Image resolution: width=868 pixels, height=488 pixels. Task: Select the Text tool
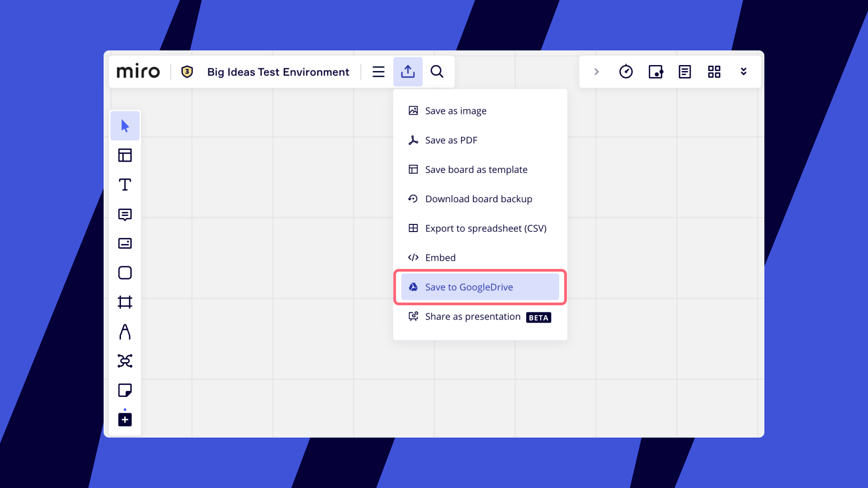pos(125,185)
